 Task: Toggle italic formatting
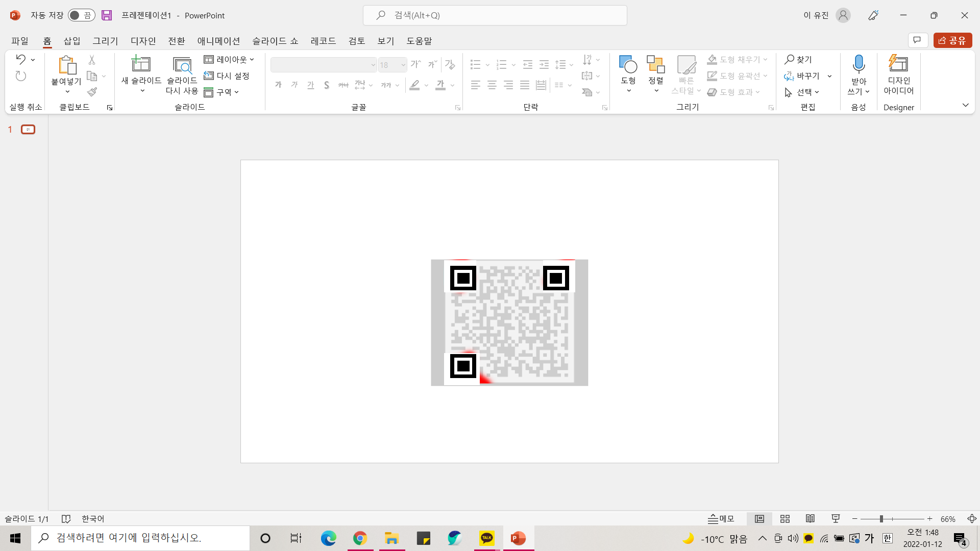[295, 85]
